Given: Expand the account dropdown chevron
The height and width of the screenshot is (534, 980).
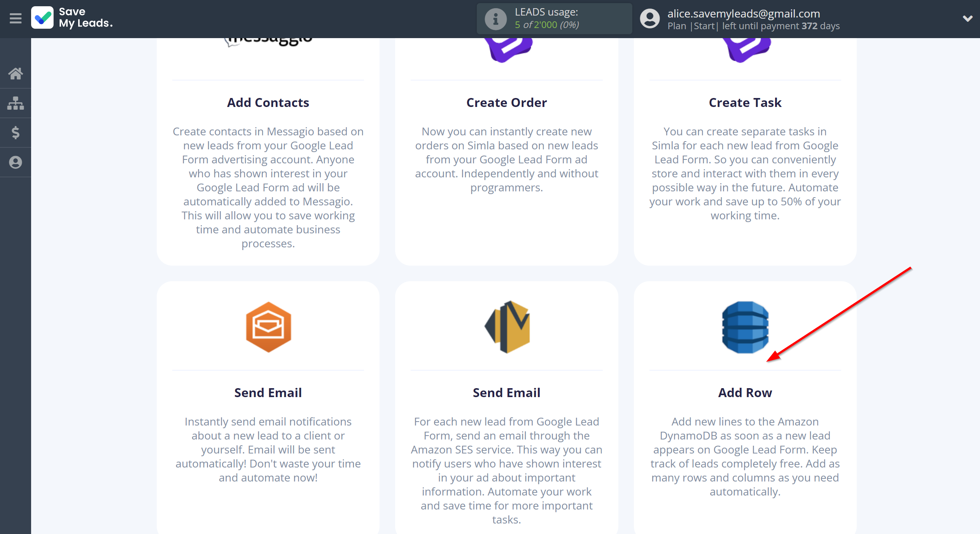Looking at the screenshot, I should (968, 18).
